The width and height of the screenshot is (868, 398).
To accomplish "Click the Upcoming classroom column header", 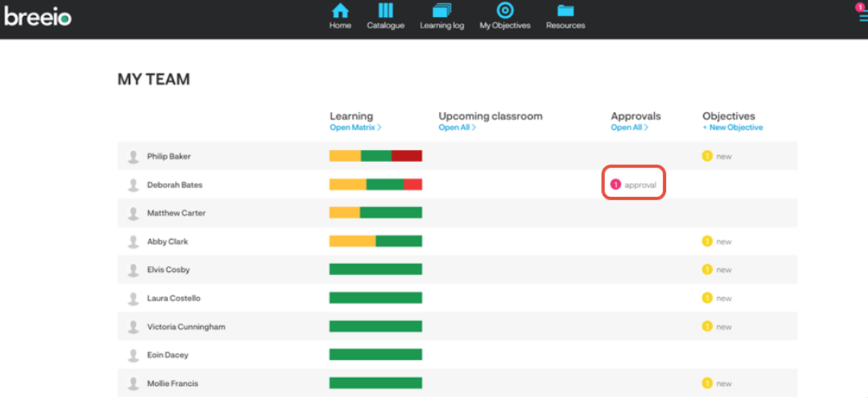I will click(x=491, y=116).
